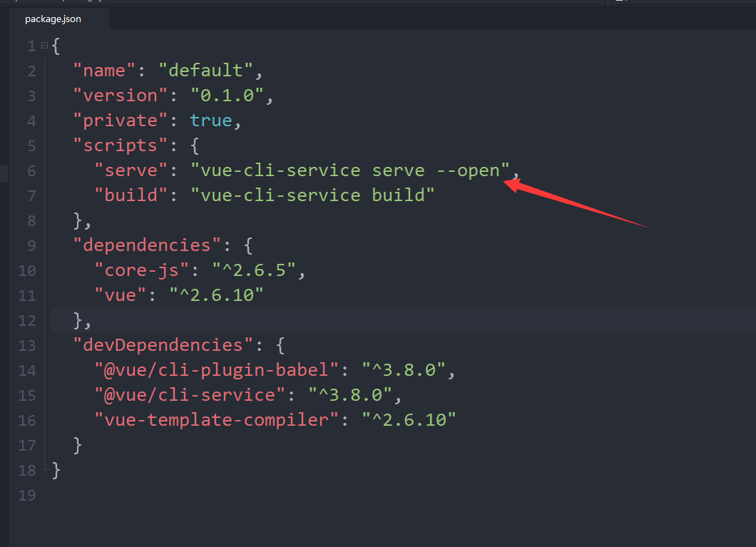Switch to the package.json tab

coord(53,19)
